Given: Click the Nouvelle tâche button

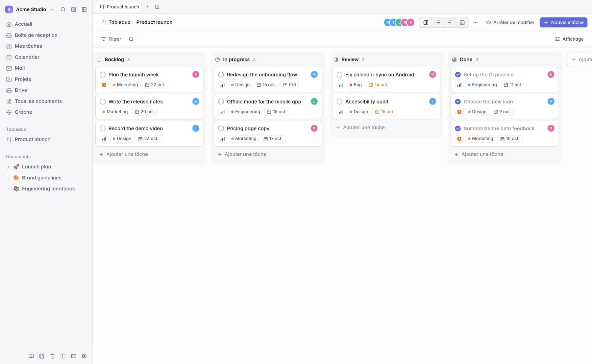Looking at the screenshot, I should point(563,22).
